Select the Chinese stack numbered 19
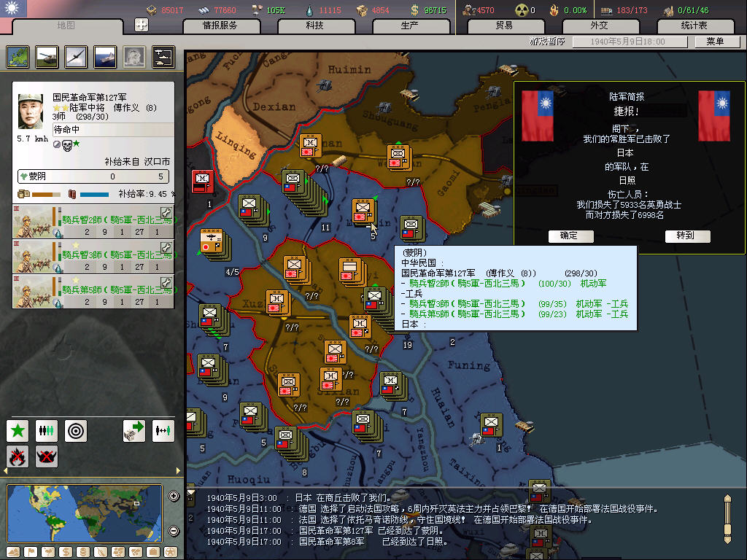The image size is (747, 560). pos(375,298)
